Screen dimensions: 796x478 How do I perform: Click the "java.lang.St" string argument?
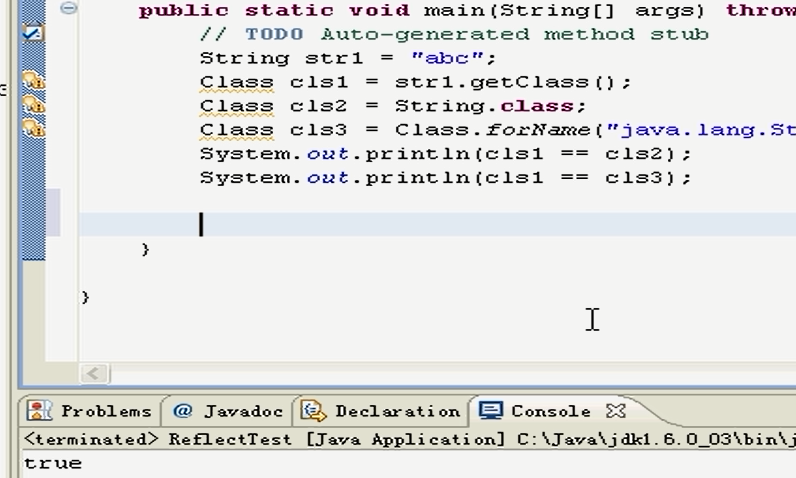(701, 129)
